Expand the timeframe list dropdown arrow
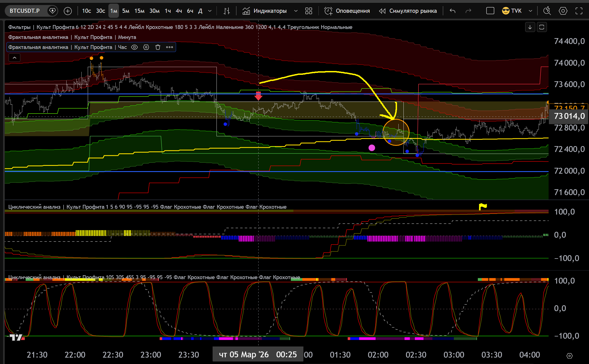This screenshot has height=364, width=589. pos(210,11)
